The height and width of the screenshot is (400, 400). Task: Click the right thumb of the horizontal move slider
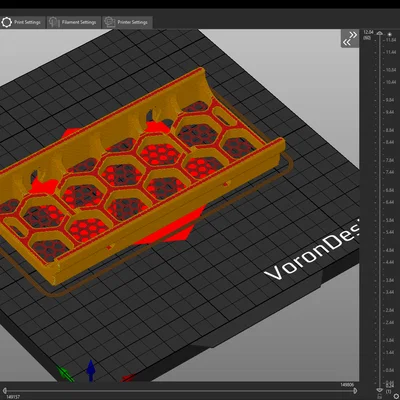(x=355, y=391)
